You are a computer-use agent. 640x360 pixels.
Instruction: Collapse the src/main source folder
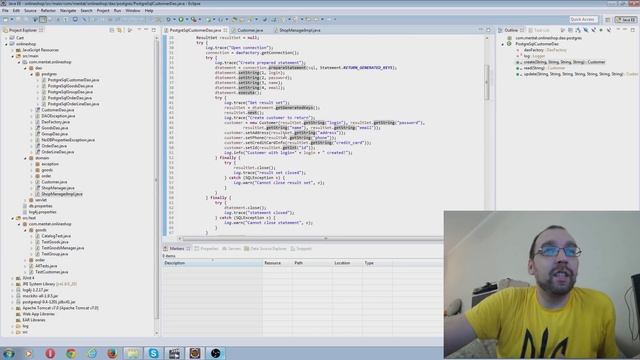click(13, 56)
